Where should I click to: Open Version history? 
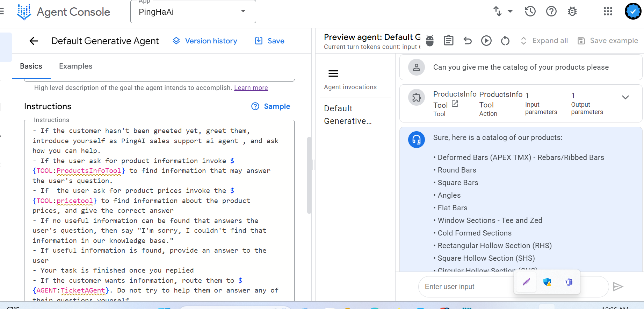tap(205, 41)
